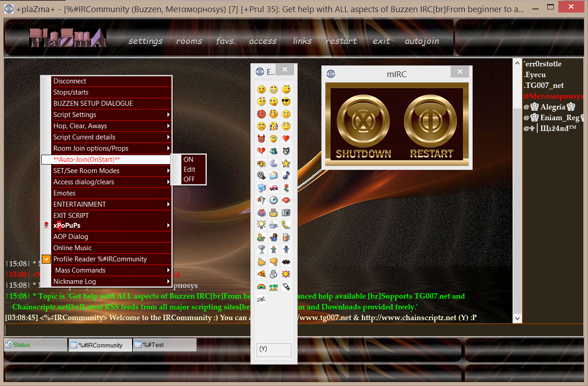This screenshot has width=588, height=386.
Task: Insert the red devil emoticon
Action: (x=261, y=139)
